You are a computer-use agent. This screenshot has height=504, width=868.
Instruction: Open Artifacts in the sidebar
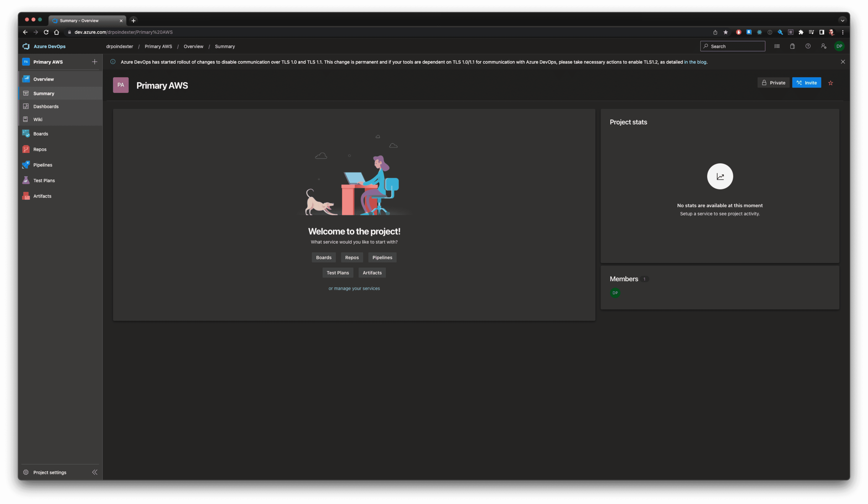(42, 196)
